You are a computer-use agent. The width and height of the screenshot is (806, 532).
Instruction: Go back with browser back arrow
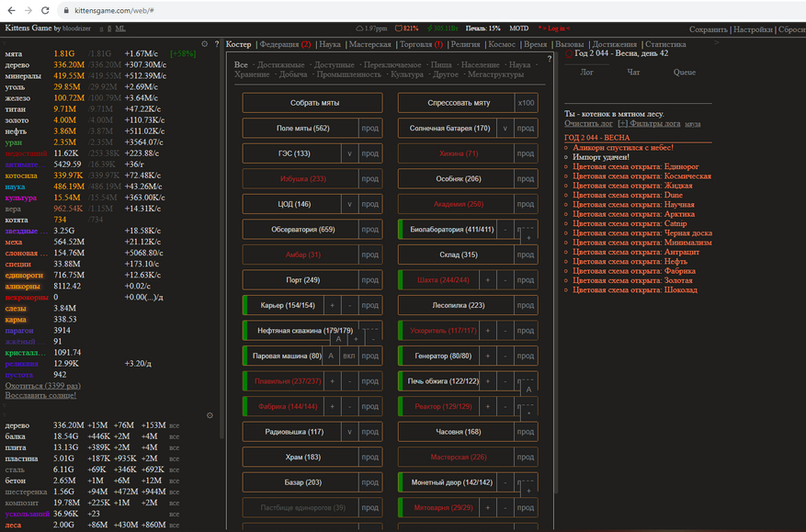coord(11,10)
